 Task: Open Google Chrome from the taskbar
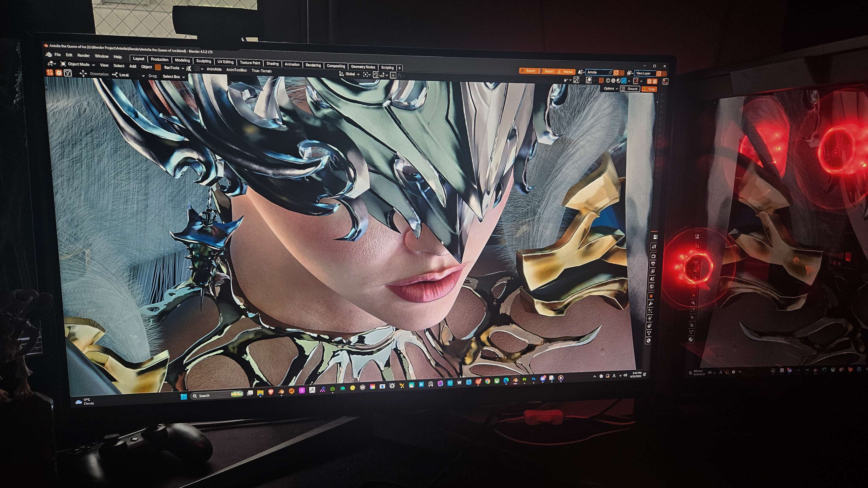point(488,382)
